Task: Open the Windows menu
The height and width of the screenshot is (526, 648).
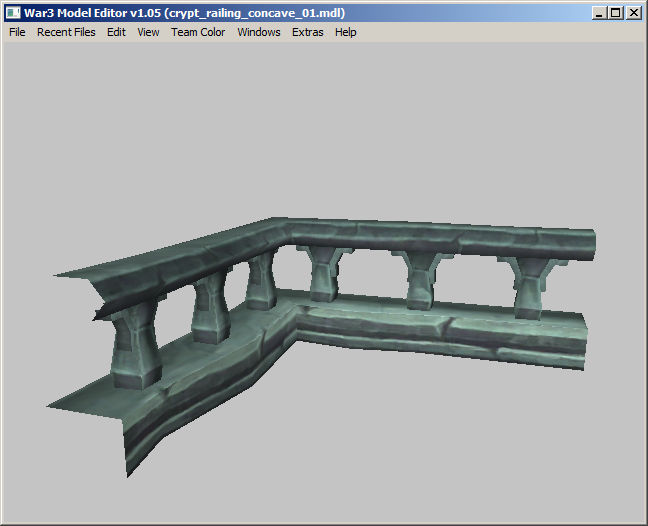Action: [259, 32]
